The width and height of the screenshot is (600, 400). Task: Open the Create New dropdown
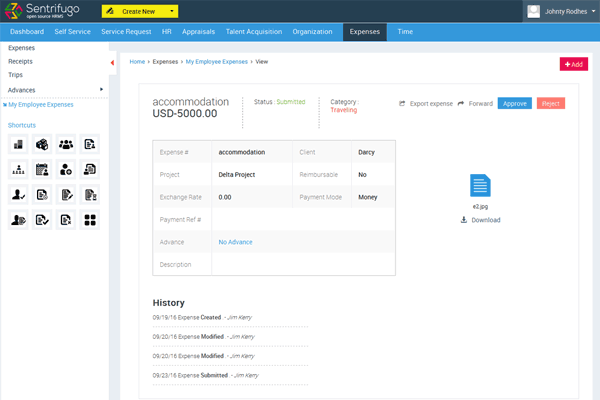click(139, 11)
